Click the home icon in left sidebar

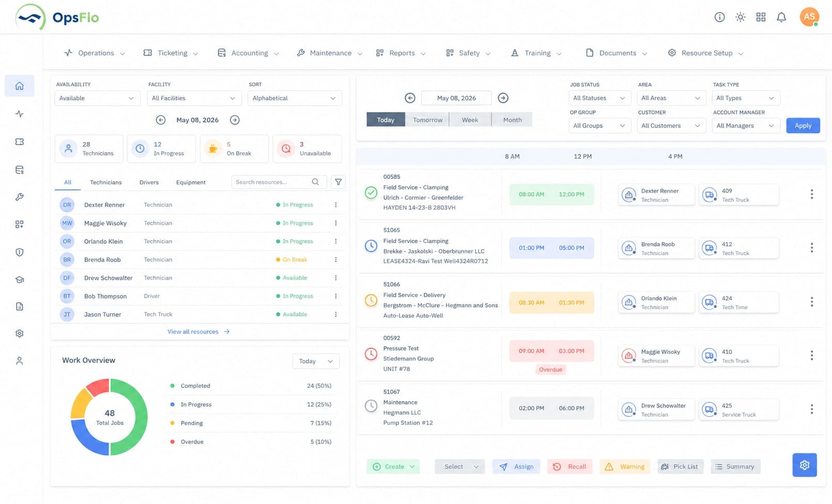coord(20,86)
